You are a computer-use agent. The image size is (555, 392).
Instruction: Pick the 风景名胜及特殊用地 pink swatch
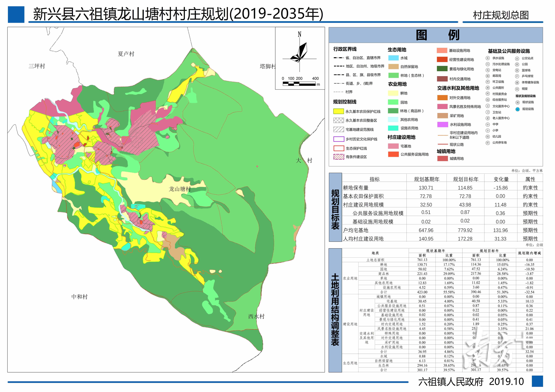click(x=443, y=107)
